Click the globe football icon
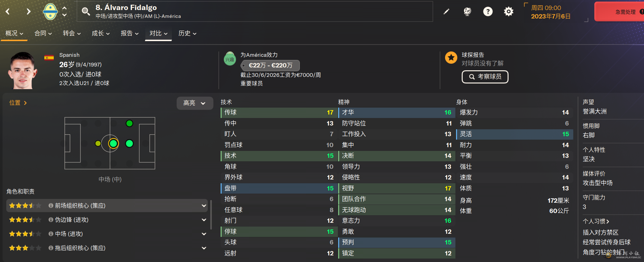The image size is (644, 262). point(467,12)
